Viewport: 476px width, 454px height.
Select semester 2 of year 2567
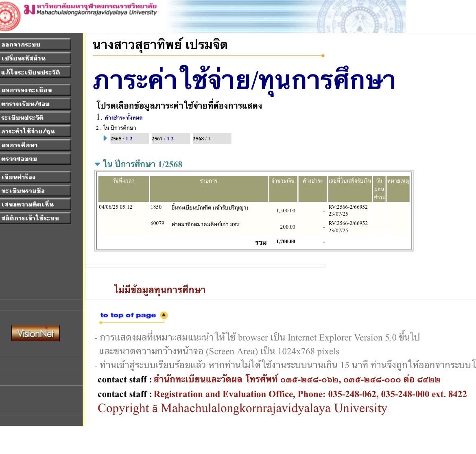(172, 139)
